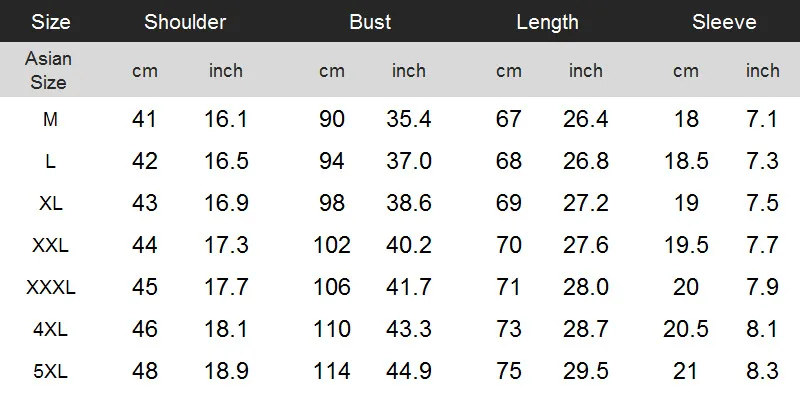Image resolution: width=800 pixels, height=399 pixels.
Task: Click shoulder inch value 16.5
Action: click(226, 161)
